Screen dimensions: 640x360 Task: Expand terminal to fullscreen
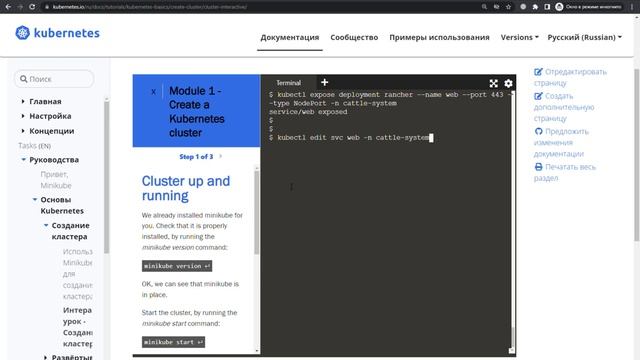[493, 84]
